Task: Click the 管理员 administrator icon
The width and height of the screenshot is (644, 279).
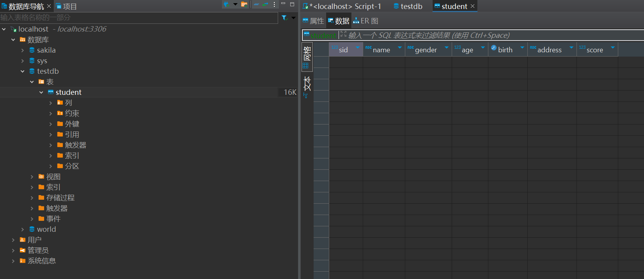Action: [x=23, y=250]
